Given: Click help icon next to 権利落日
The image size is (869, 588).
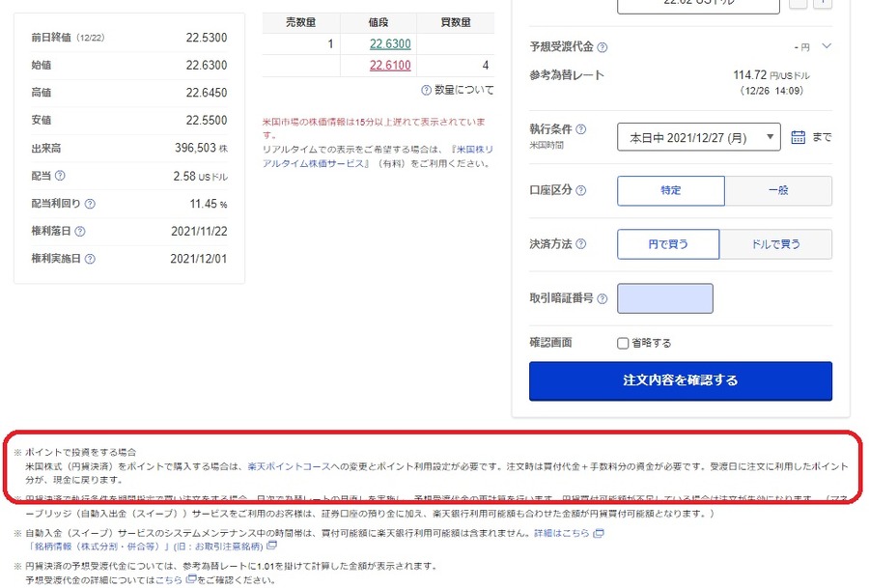Looking at the screenshot, I should 80,231.
